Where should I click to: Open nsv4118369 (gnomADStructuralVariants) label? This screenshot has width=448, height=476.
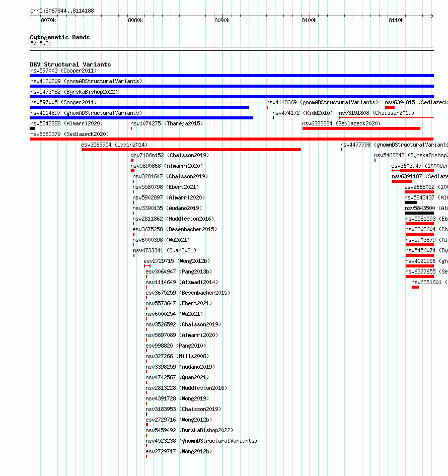click(323, 103)
